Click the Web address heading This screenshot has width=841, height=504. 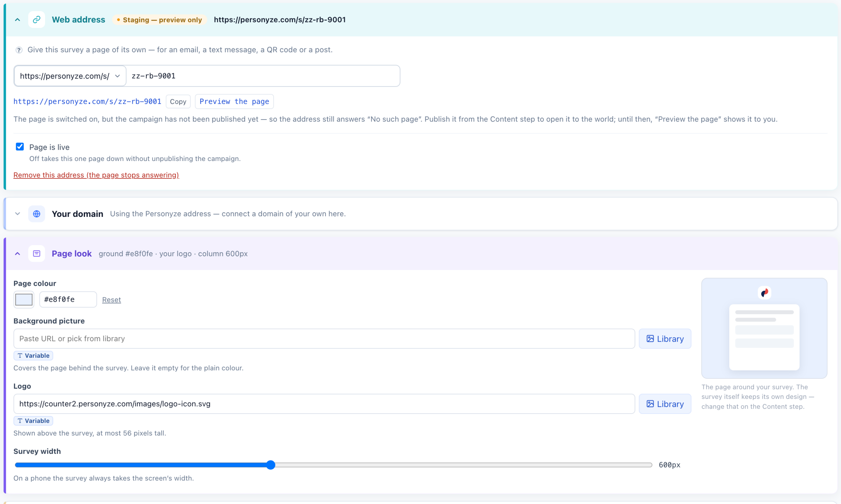(79, 20)
